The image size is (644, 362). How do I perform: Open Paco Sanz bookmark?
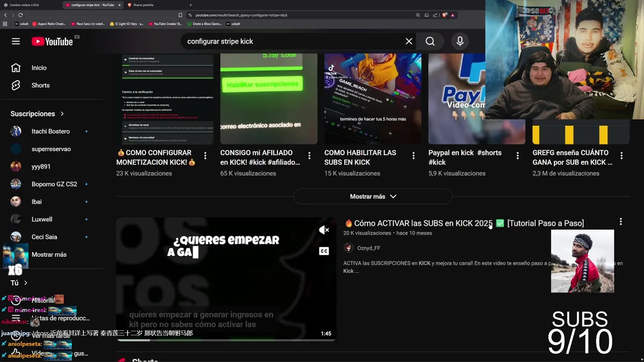pyautogui.click(x=88, y=24)
